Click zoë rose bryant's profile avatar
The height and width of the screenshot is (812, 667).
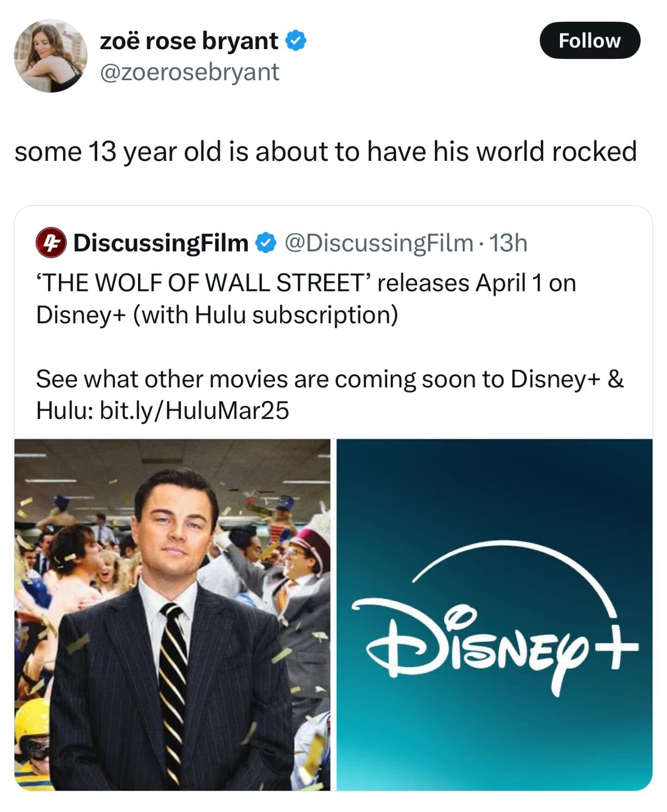coord(50,56)
